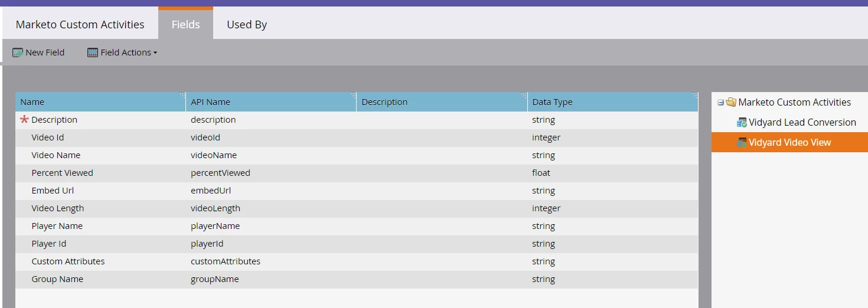Click the Marketo Custom Activities folder icon
Screen dimensions: 868x308
731,102
